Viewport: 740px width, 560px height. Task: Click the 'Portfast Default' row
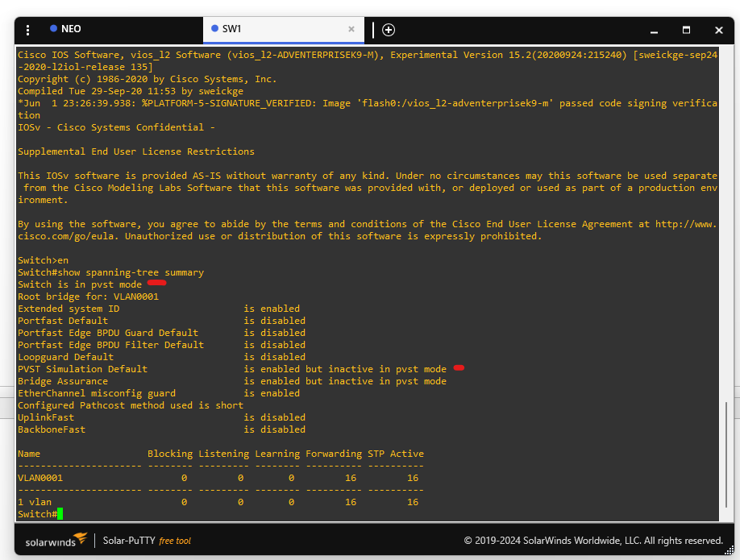[x=161, y=321]
